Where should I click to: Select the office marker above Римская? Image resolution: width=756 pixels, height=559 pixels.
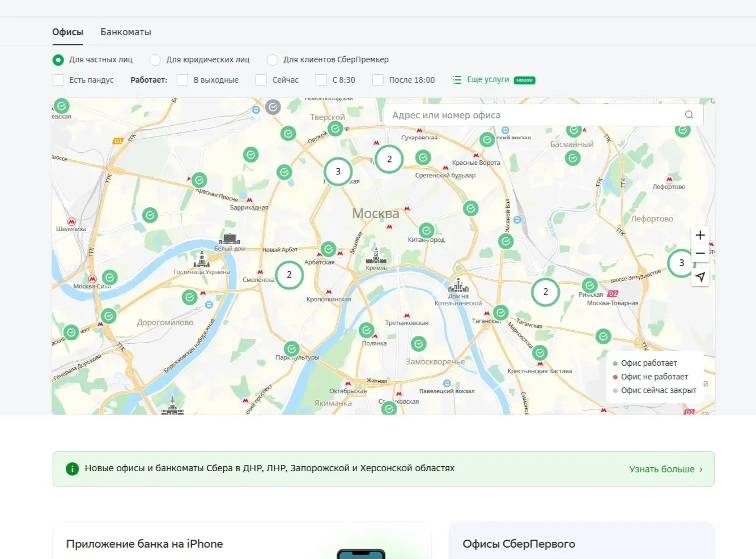(x=589, y=285)
